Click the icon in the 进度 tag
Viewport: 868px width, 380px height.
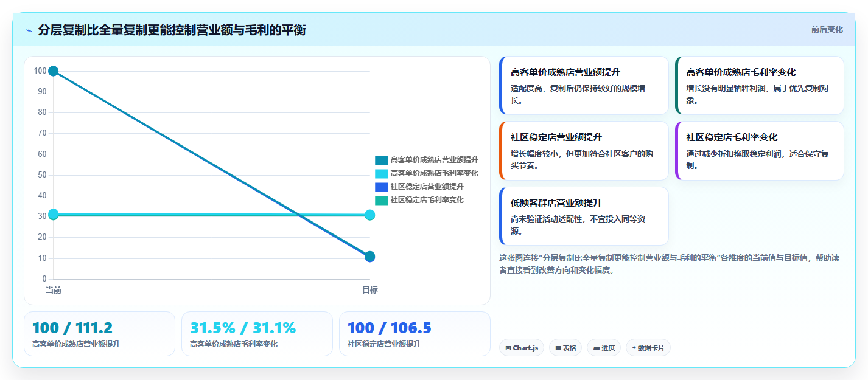(597, 348)
